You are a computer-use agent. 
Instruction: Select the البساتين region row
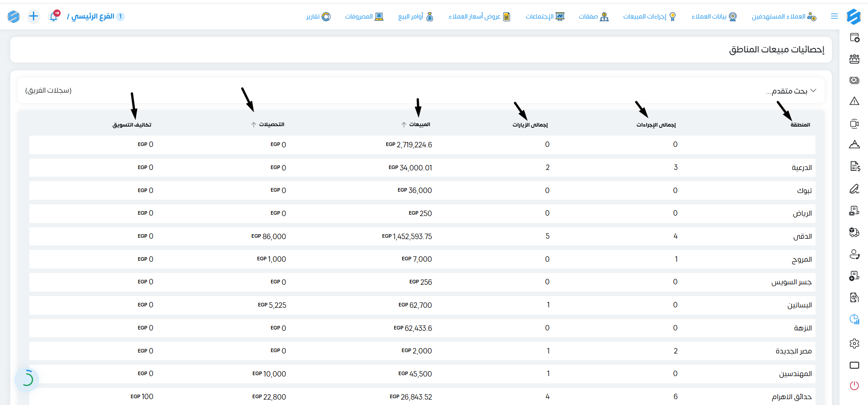tap(422, 305)
